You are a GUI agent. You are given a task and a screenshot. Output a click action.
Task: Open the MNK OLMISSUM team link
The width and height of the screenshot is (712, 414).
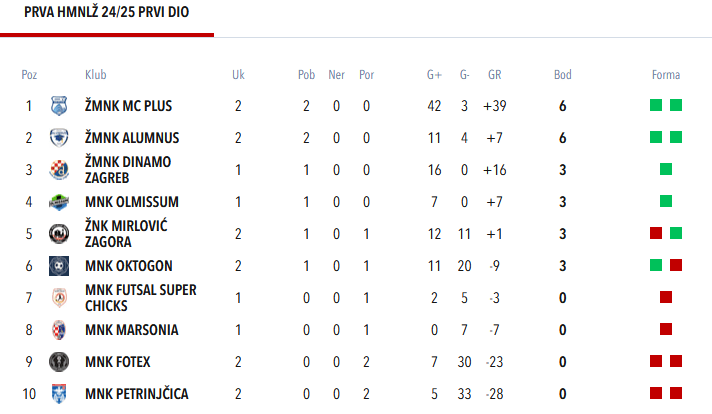tap(132, 202)
